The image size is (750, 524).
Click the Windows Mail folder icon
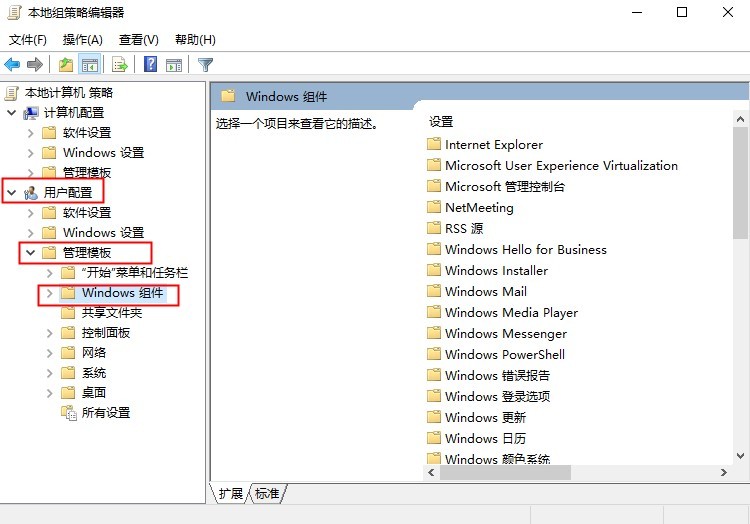point(434,291)
